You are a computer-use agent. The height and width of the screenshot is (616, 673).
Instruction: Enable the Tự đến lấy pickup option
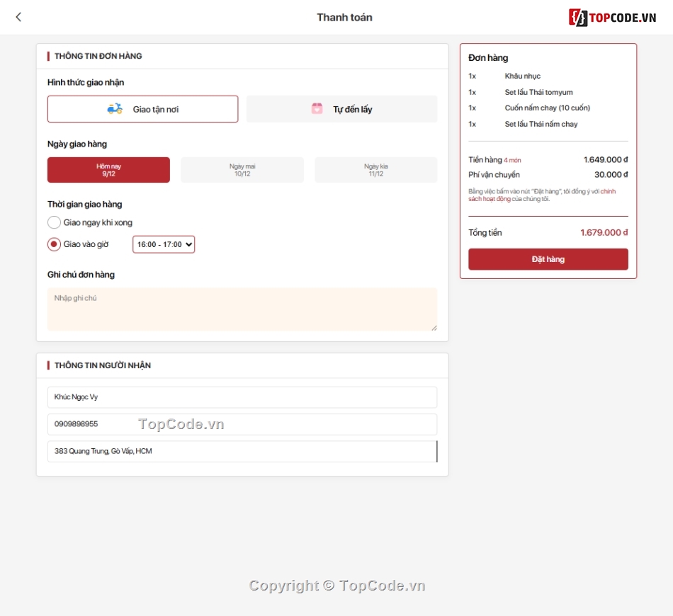click(x=341, y=108)
